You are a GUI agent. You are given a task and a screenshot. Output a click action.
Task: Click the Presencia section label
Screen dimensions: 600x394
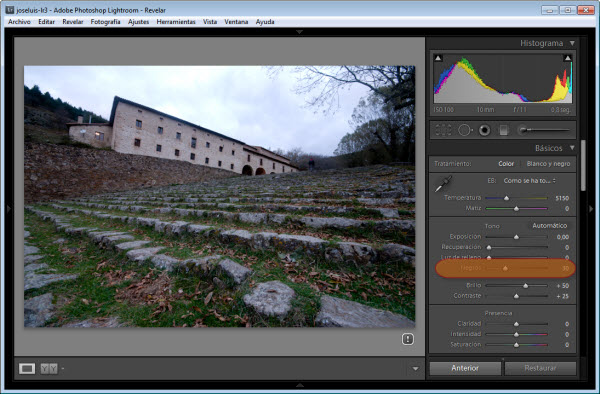pos(498,313)
